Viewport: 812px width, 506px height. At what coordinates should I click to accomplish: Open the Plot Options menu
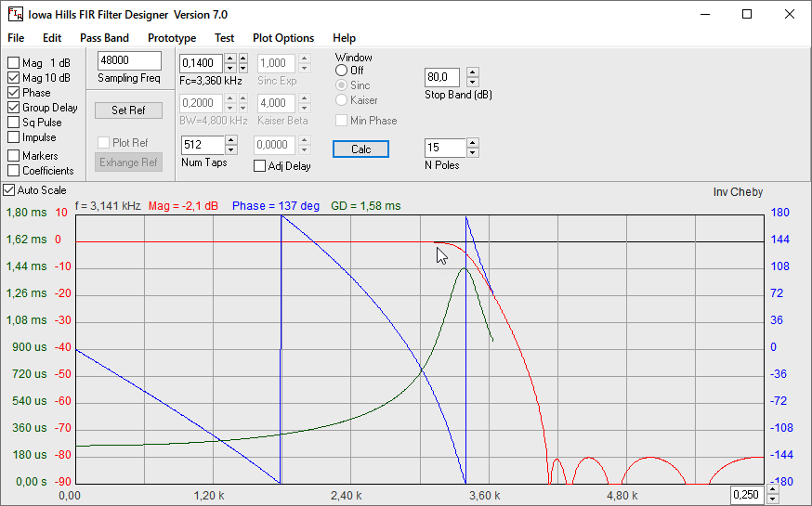[x=283, y=38]
